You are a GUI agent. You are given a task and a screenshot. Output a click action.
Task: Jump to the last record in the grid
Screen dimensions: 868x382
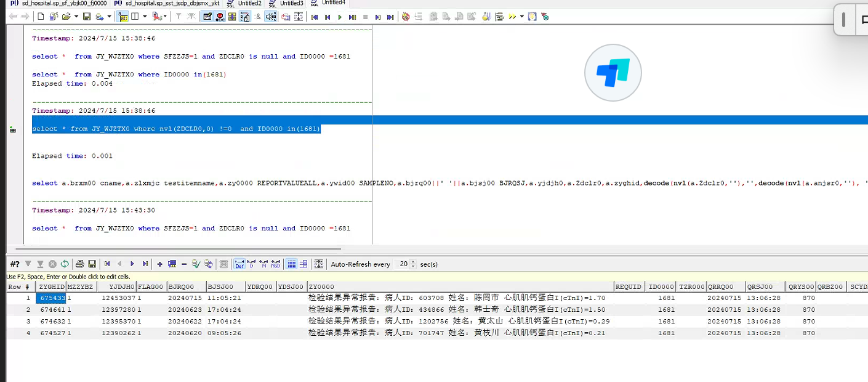[145, 264]
